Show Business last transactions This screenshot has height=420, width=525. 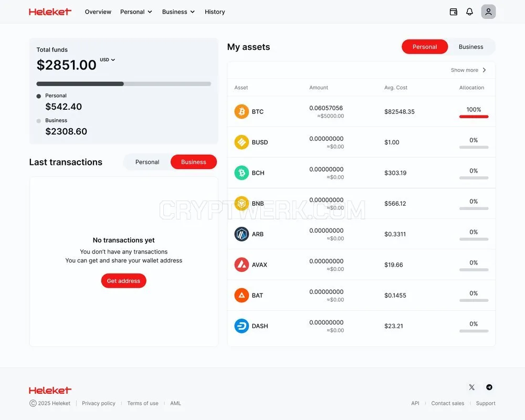tap(194, 162)
